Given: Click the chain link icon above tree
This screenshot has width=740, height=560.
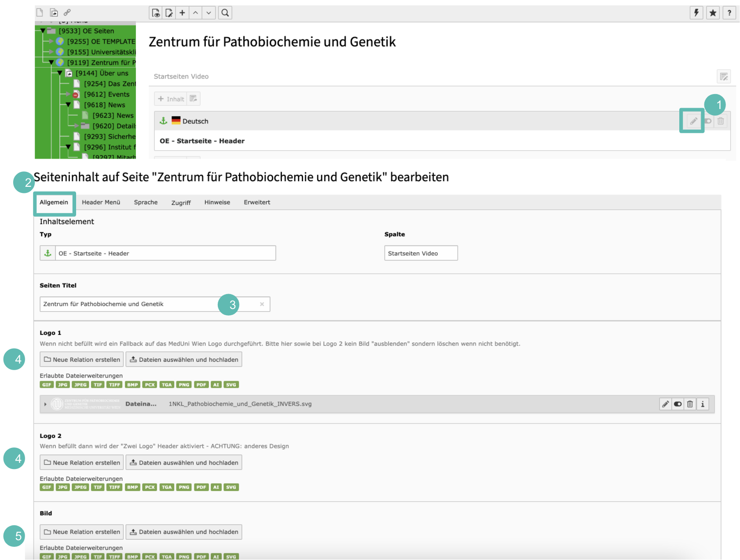Looking at the screenshot, I should pos(67,12).
